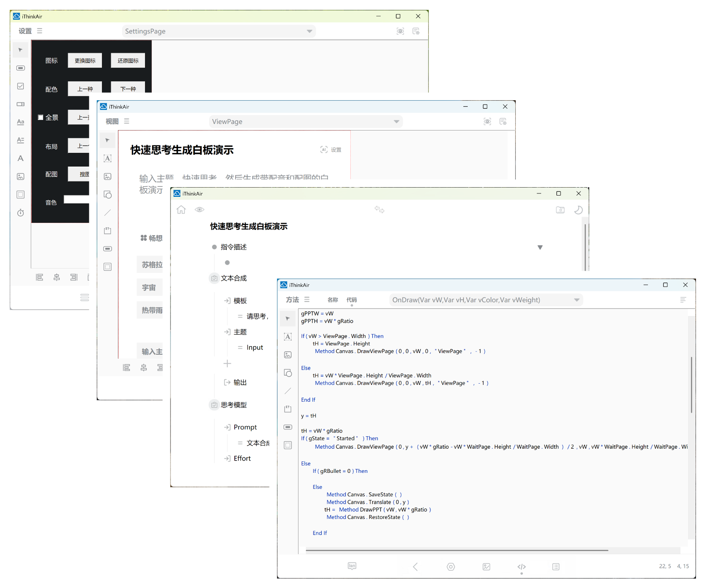The height and width of the screenshot is (588, 706).
Task: Click the back chevron in code editor footer
Action: click(x=415, y=567)
